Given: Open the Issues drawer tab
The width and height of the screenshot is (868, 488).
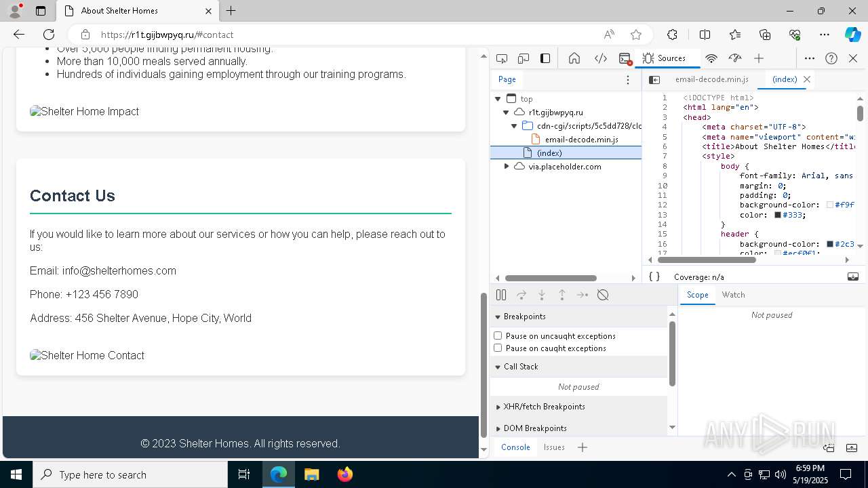Looking at the screenshot, I should 554,447.
